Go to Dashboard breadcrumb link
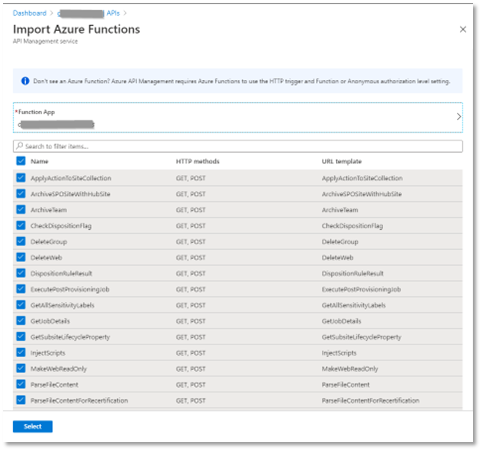 30,13
